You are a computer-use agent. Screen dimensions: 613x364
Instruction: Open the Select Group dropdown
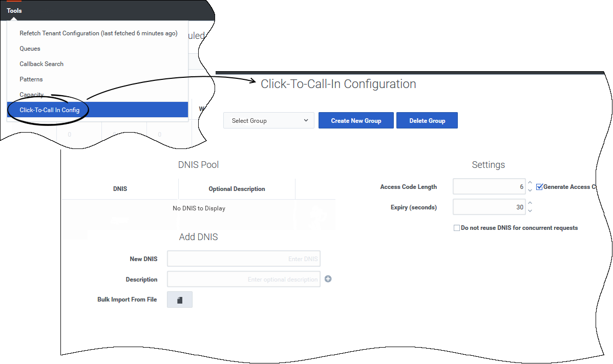[x=269, y=121]
